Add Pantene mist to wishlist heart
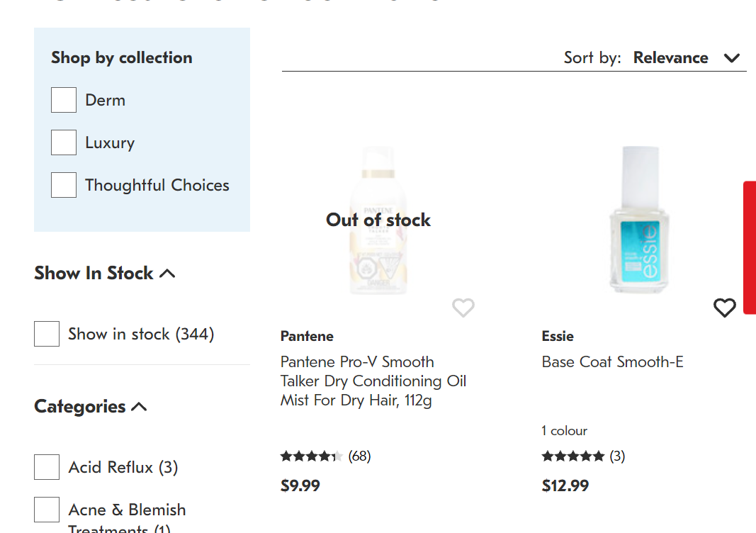Viewport: 756px width, 533px height. click(463, 308)
